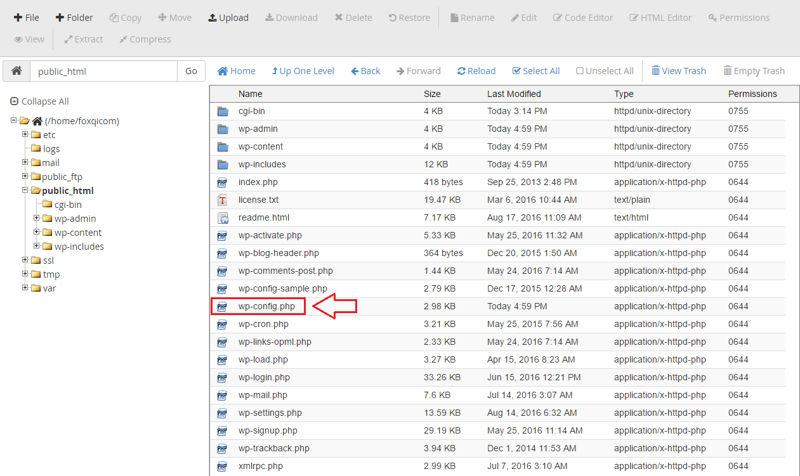Click the readme.html file icon
800x476 pixels.
pos(222,218)
